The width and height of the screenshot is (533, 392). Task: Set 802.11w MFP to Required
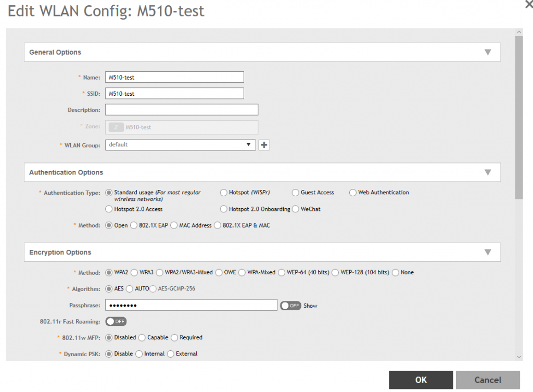pyautogui.click(x=174, y=337)
